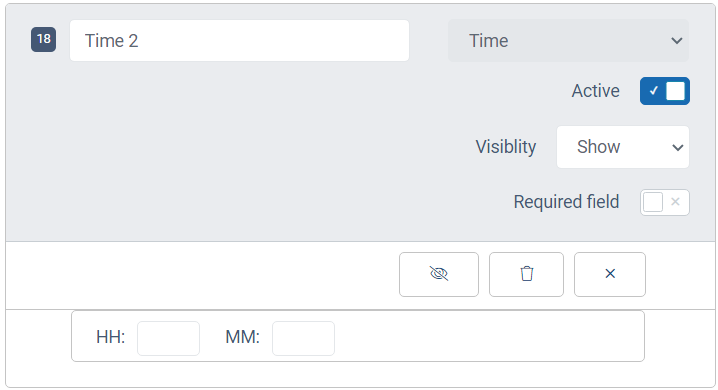The image size is (718, 390).
Task: Toggle the Active switch off
Action: [664, 91]
